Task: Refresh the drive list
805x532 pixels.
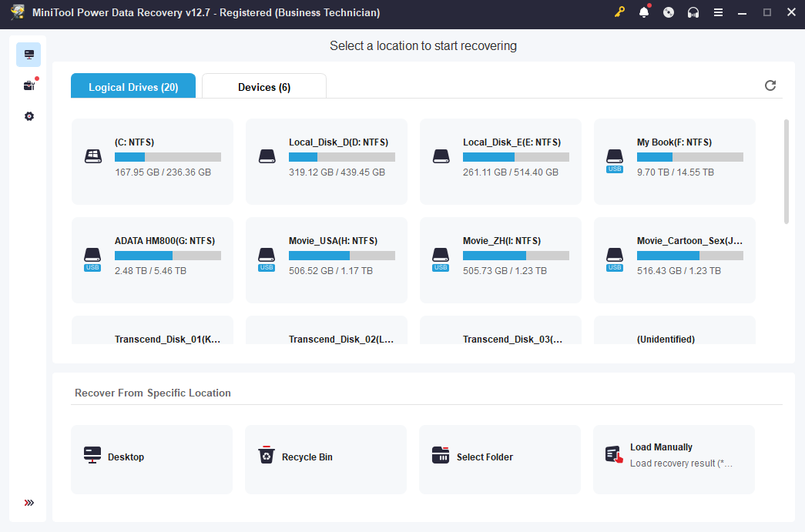Action: [770, 85]
